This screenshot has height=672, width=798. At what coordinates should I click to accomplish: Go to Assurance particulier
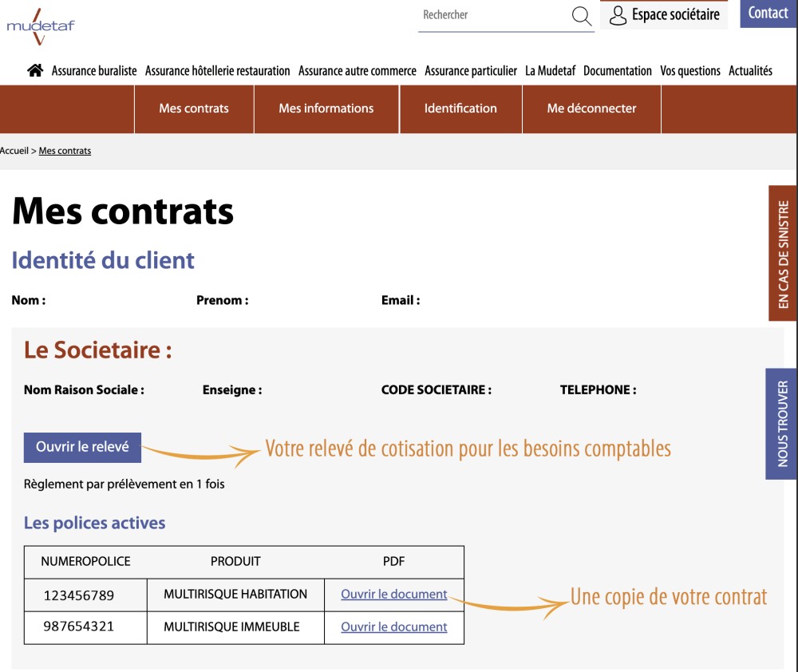[x=471, y=71]
